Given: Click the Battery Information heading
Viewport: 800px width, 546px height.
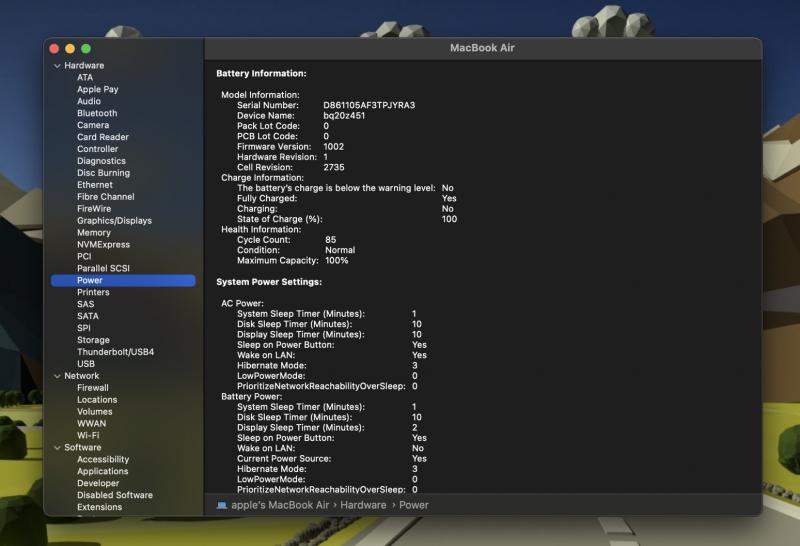Looking at the screenshot, I should point(261,73).
